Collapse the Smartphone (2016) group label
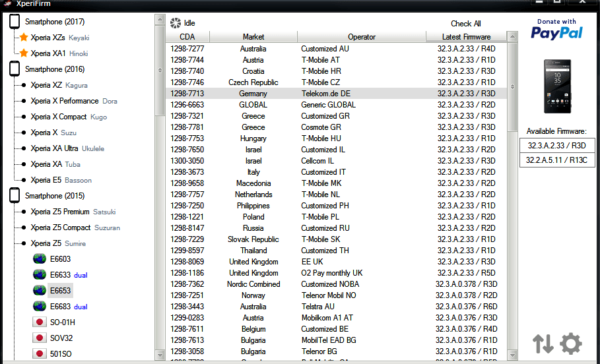Image resolution: width=600 pixels, height=364 pixels. [x=55, y=69]
